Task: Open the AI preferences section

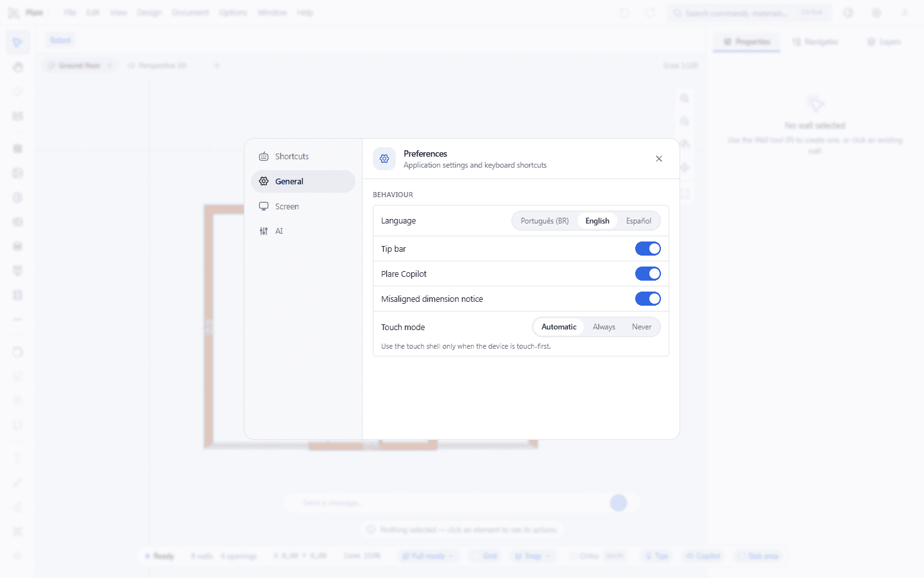Action: coord(303,231)
